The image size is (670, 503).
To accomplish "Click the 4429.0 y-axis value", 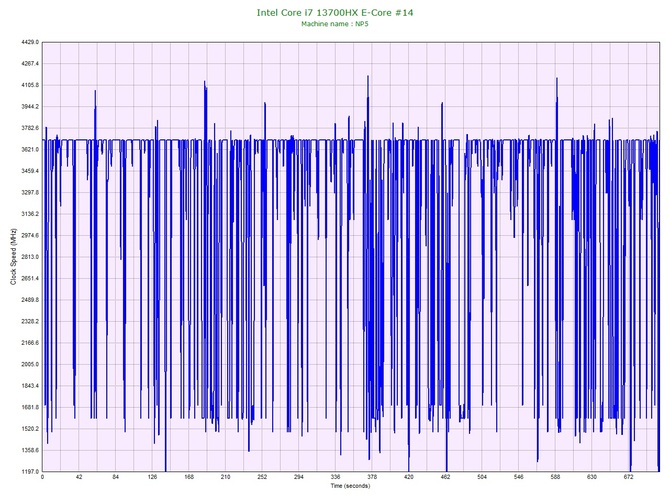I will (30, 42).
